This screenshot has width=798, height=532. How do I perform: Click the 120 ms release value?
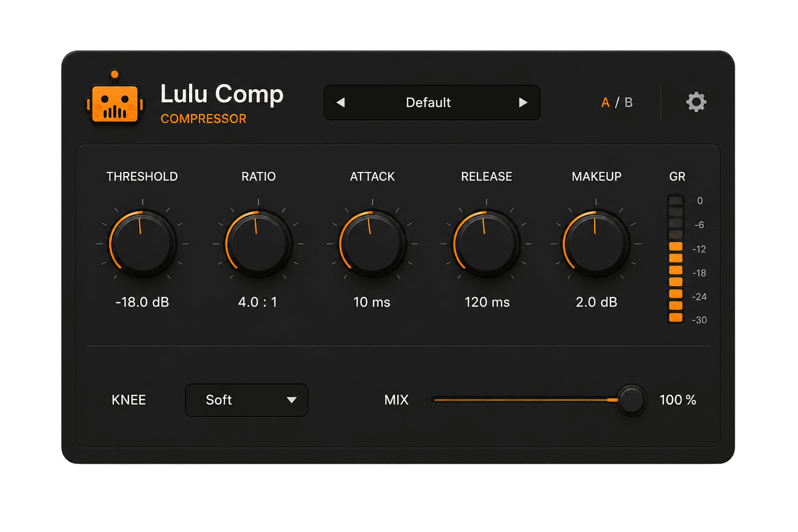[487, 302]
